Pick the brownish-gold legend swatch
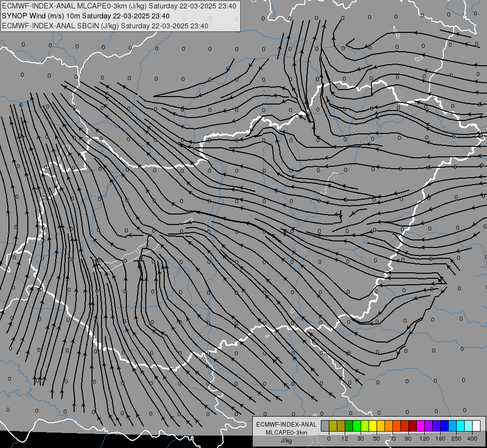The image size is (487, 448). [x=341, y=426]
